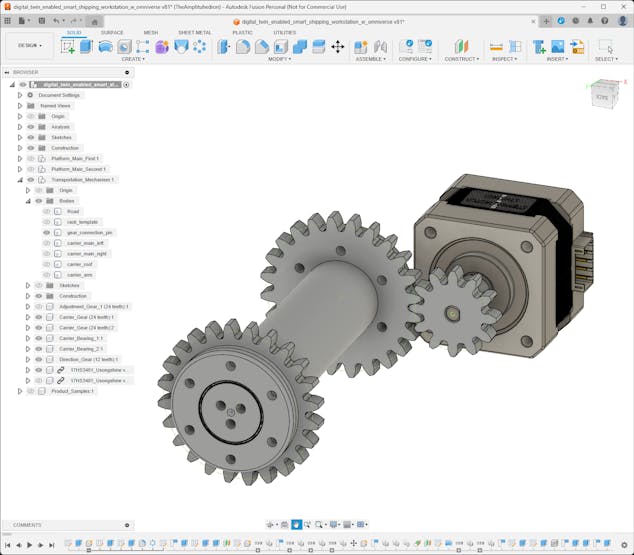The width and height of the screenshot is (634, 555).
Task: Toggle eye icon for Sketches folder
Action: coord(31,137)
